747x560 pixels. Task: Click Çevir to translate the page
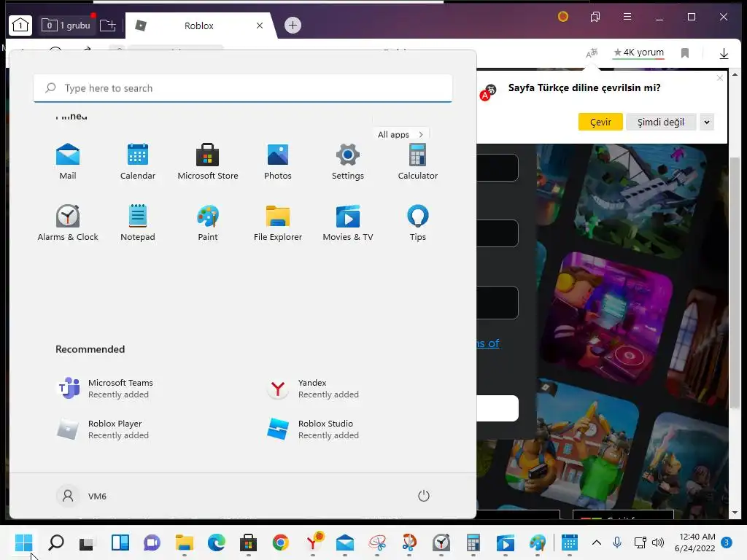tap(600, 122)
